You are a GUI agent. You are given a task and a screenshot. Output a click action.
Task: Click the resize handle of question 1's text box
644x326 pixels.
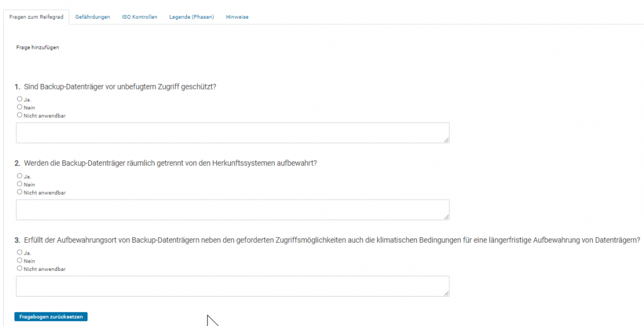[x=446, y=140]
